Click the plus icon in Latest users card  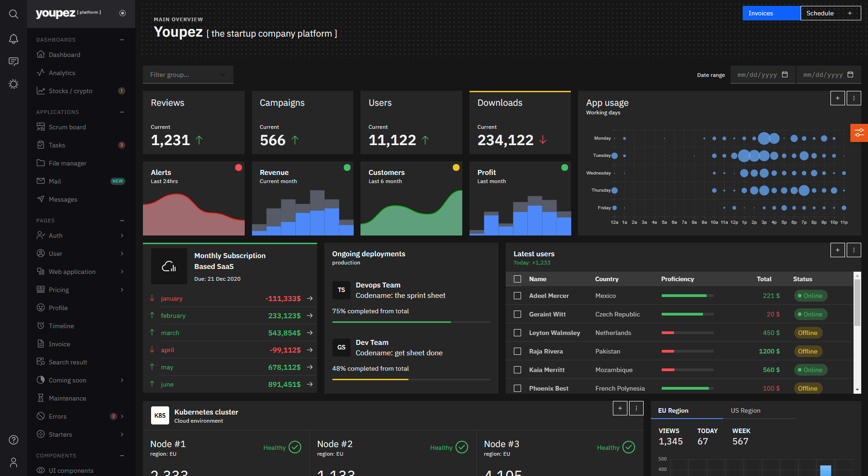coord(837,250)
